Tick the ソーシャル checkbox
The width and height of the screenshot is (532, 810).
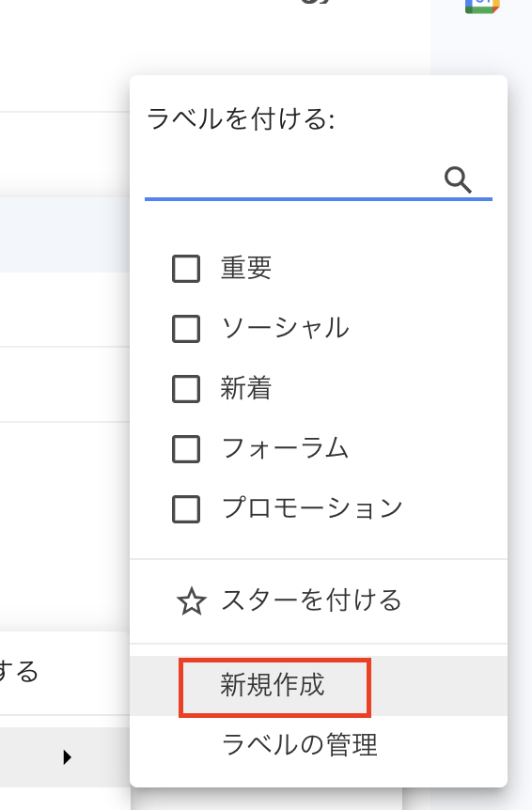coord(186,329)
